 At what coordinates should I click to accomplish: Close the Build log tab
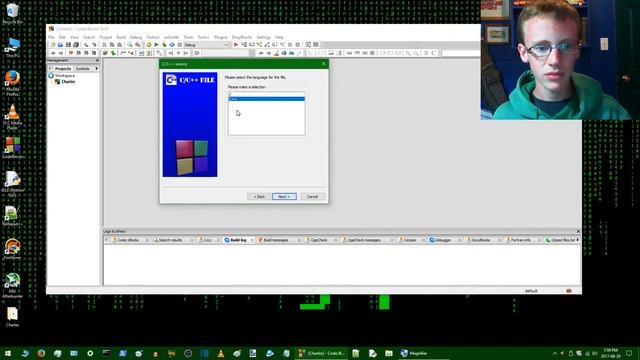[252, 240]
